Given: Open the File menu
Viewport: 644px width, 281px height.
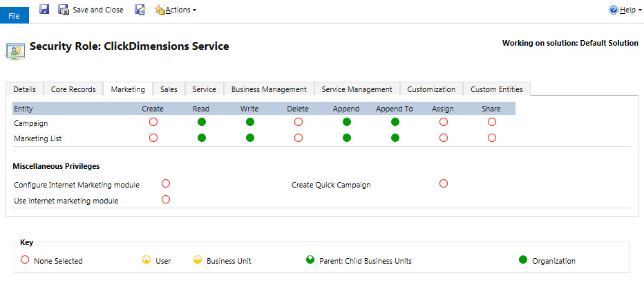Looking at the screenshot, I should (14, 16).
